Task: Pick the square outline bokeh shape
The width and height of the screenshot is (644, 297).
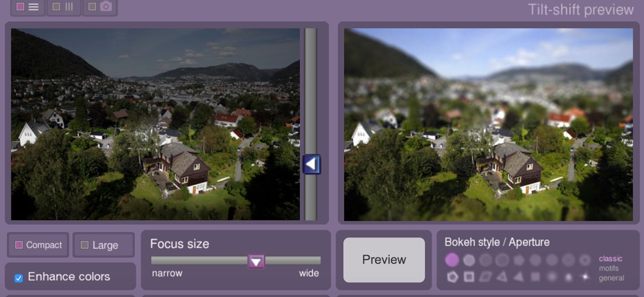Action: pyautogui.click(x=469, y=277)
